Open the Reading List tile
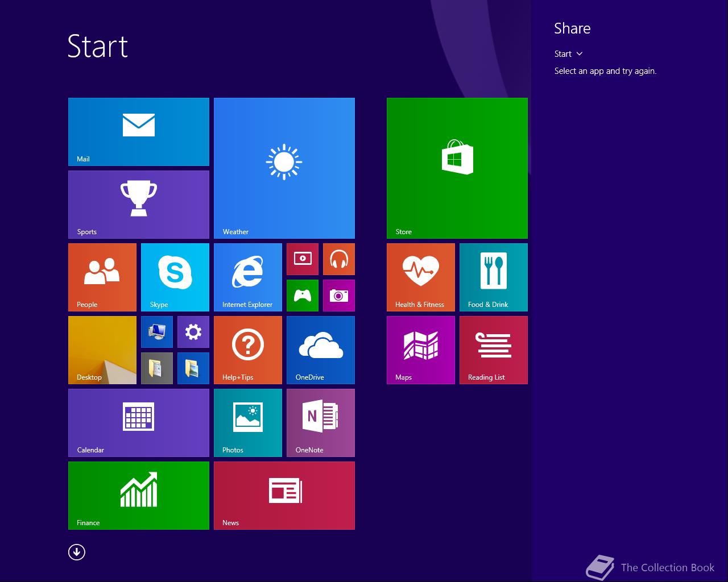Image resolution: width=728 pixels, height=582 pixels. coord(494,350)
